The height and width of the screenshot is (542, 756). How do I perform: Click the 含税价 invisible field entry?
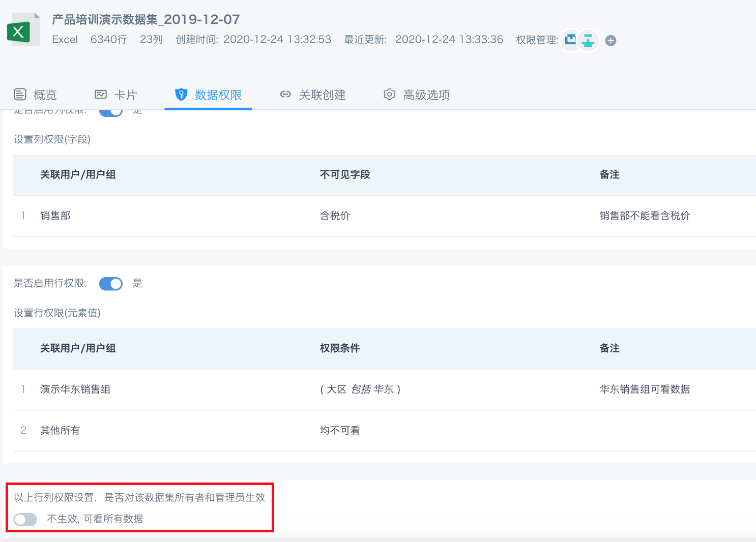(x=335, y=216)
